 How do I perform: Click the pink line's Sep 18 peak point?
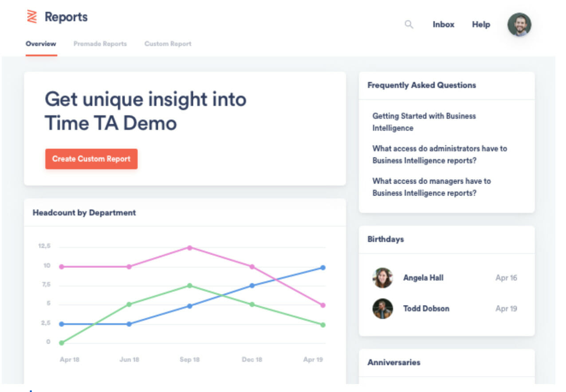point(189,248)
